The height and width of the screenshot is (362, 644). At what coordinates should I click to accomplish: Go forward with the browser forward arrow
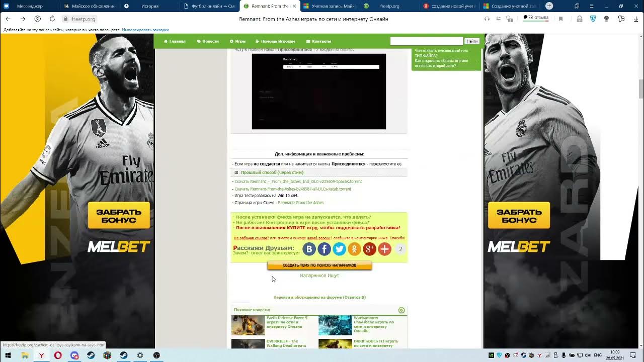tap(23, 19)
